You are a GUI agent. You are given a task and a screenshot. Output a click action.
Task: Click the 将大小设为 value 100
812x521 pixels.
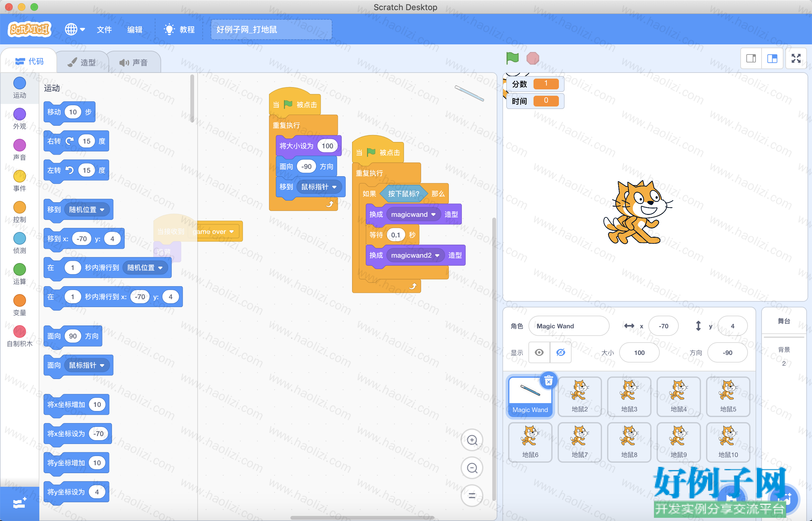[327, 146]
